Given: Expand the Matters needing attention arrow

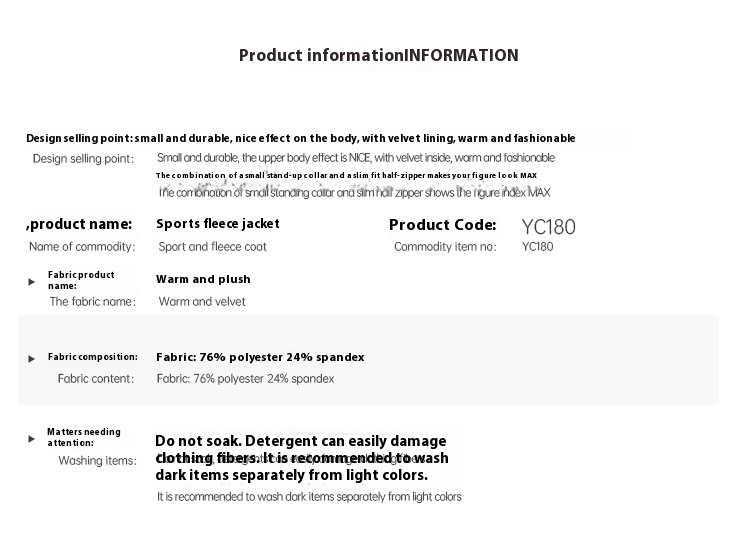Looking at the screenshot, I should (32, 438).
